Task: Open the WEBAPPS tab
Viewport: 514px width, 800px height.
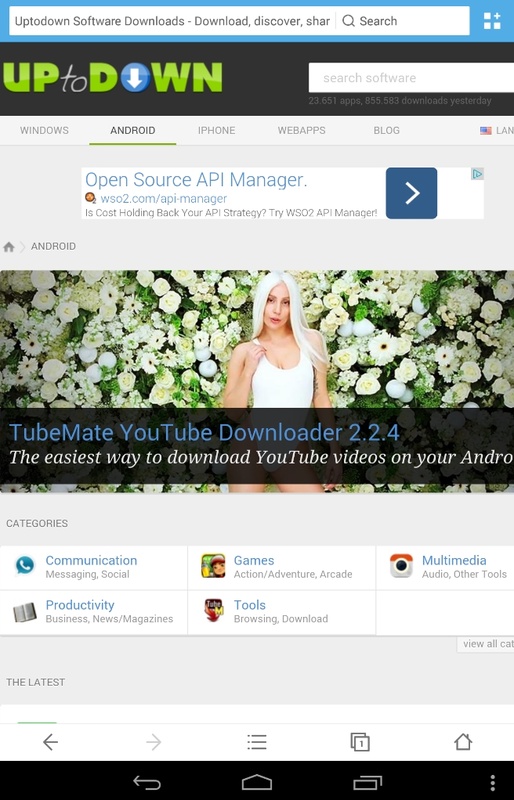Action: point(302,130)
